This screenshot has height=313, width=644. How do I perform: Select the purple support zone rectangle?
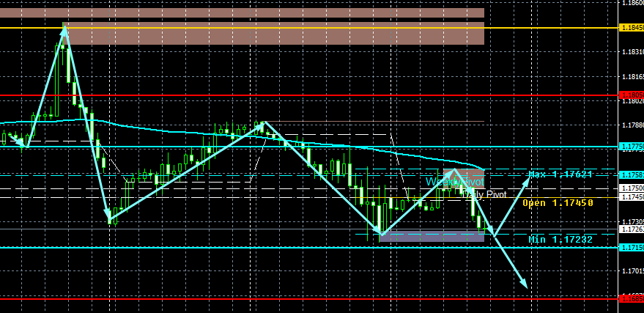point(432,236)
